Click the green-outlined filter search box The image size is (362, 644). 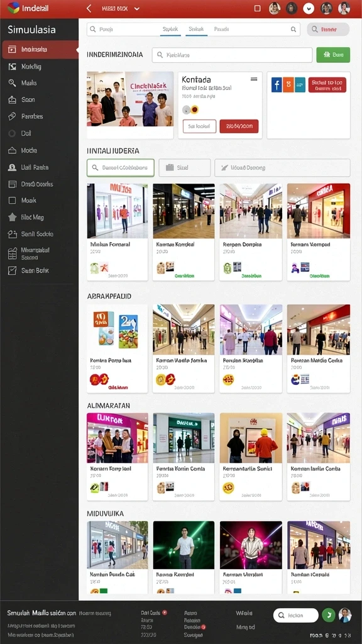pyautogui.click(x=121, y=167)
